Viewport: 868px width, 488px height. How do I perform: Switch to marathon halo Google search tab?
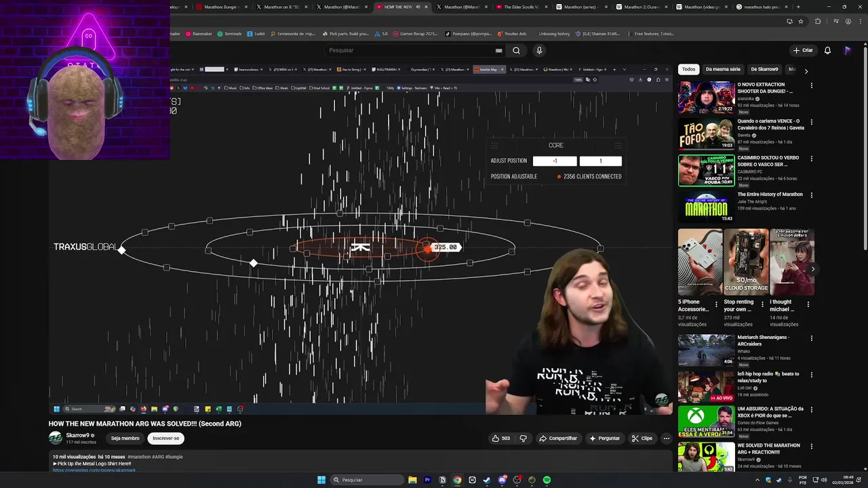(x=762, y=7)
